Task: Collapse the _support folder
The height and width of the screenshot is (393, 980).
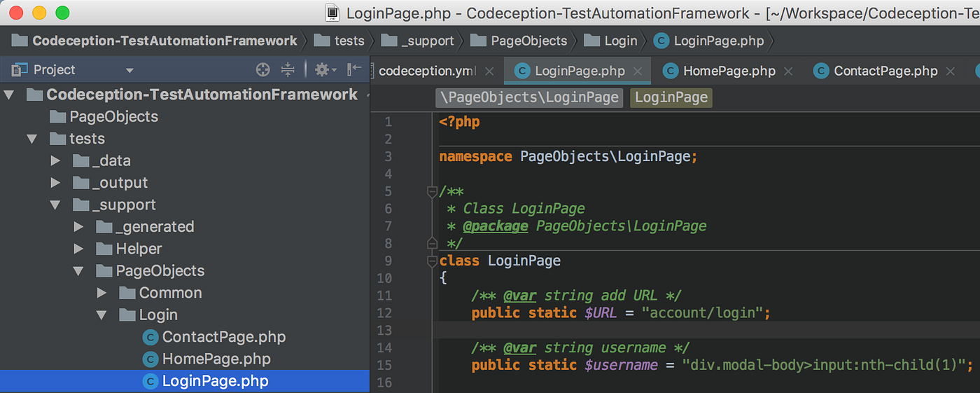Action: point(56,205)
